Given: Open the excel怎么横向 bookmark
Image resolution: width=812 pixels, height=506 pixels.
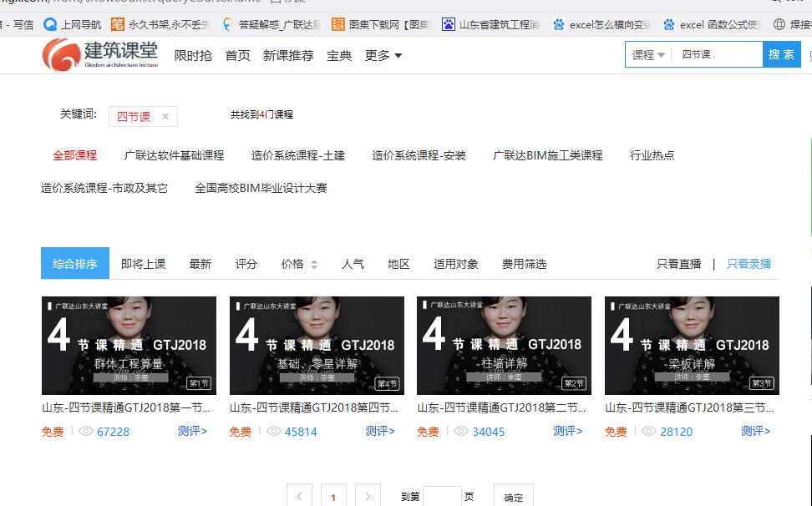Looking at the screenshot, I should point(601,24).
